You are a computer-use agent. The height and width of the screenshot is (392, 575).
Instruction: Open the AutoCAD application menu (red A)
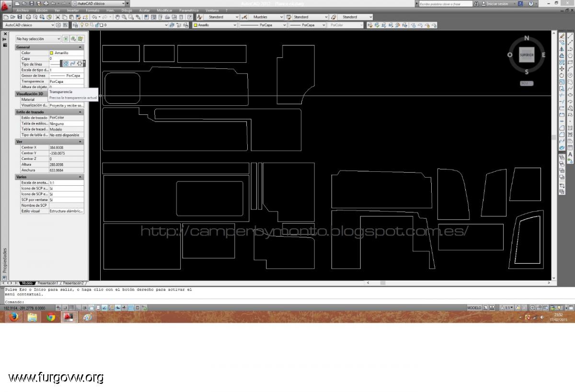click(x=6, y=6)
